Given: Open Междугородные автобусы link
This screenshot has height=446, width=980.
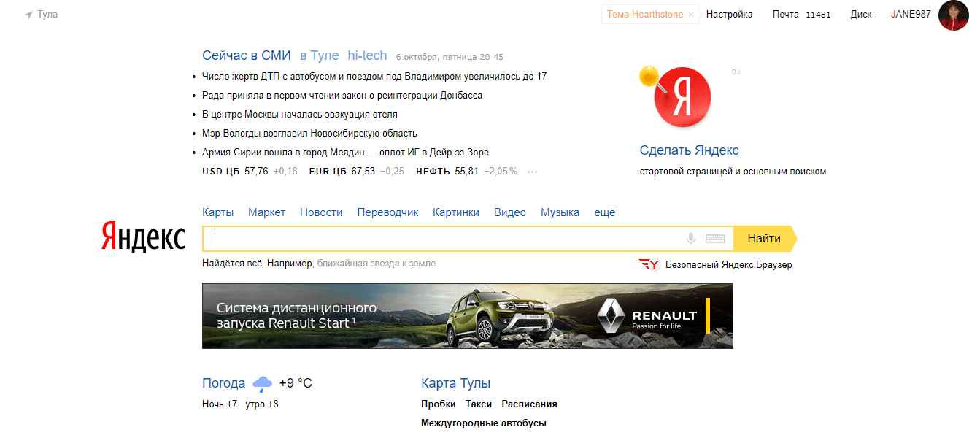Looking at the screenshot, I should pos(484,423).
